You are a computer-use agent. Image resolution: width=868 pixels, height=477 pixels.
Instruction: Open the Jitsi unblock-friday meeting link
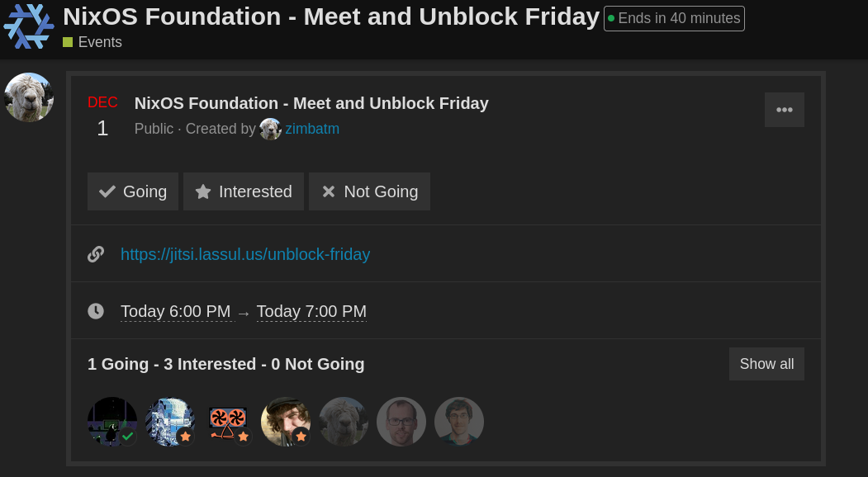click(x=245, y=254)
